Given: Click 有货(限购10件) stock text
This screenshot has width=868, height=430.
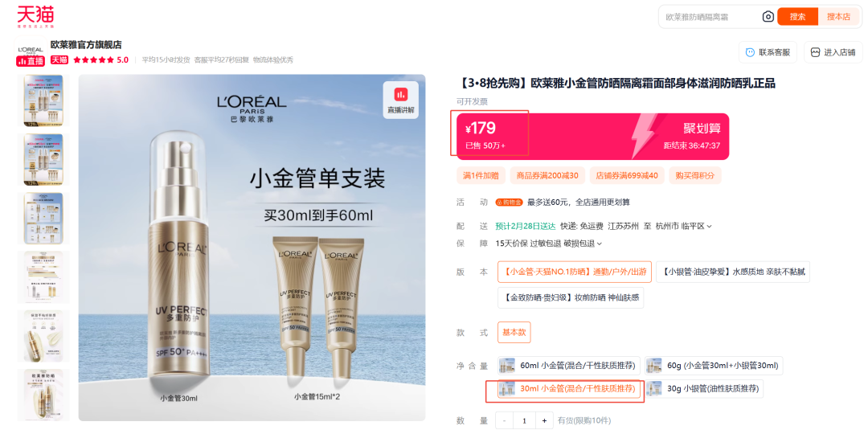Looking at the screenshot, I should click(584, 421).
